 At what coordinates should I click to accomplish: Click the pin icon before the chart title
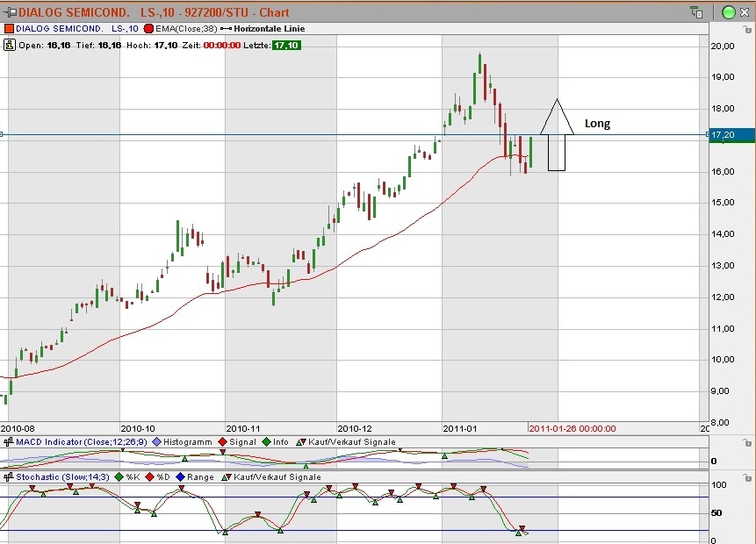(9, 12)
